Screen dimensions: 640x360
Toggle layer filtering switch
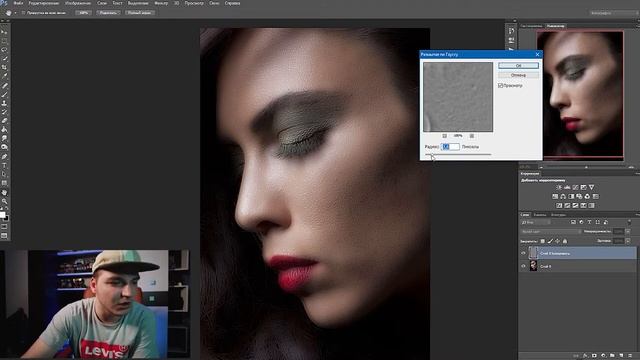(x=629, y=222)
